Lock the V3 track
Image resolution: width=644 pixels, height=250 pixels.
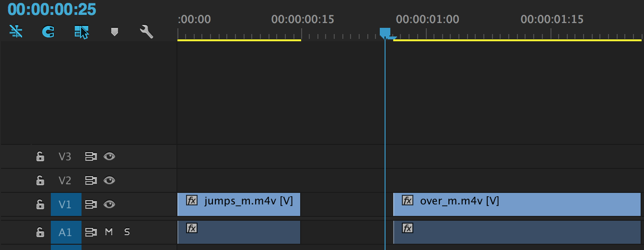(x=40, y=156)
